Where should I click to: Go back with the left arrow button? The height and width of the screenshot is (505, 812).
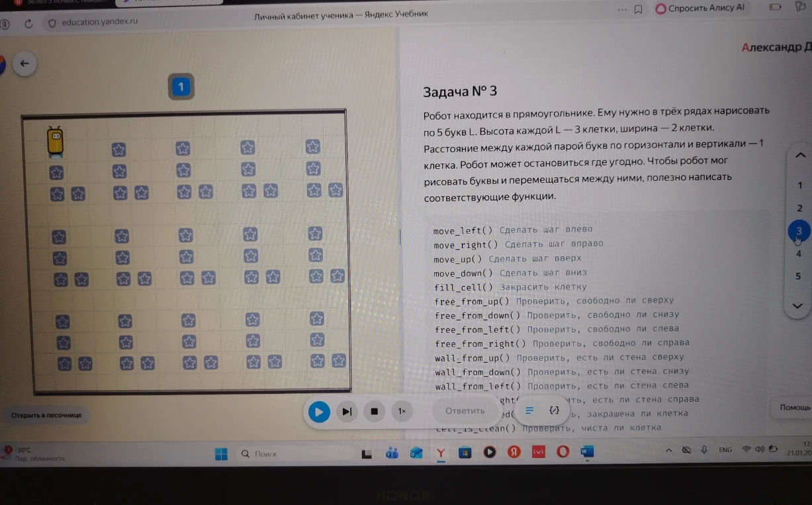pyautogui.click(x=24, y=64)
